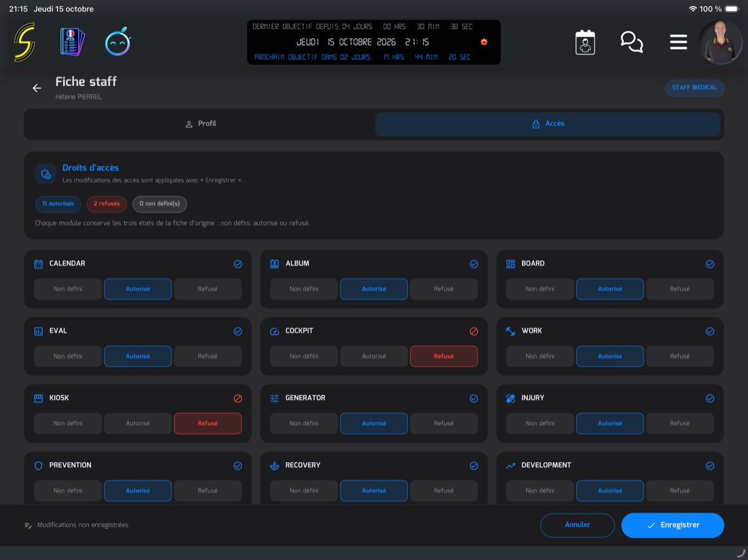
Task: Switch to the Profil tab
Action: click(200, 124)
